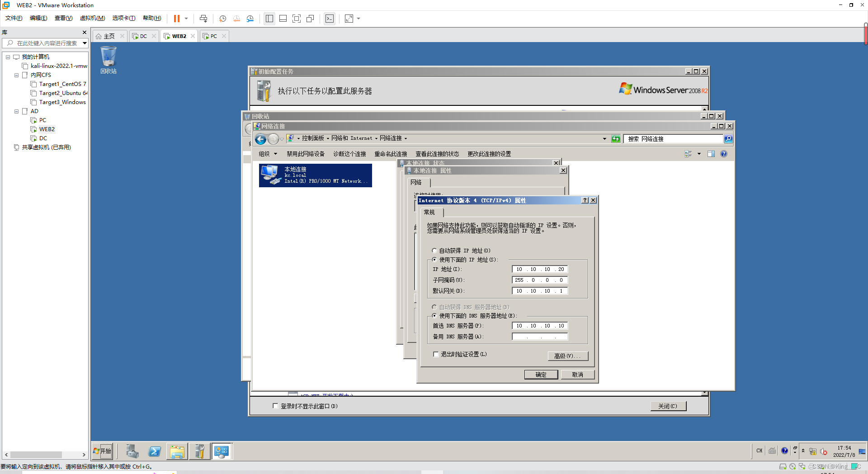The image size is (868, 474).
Task: Click the 取消 button in IPv4 dialog
Action: click(x=577, y=374)
